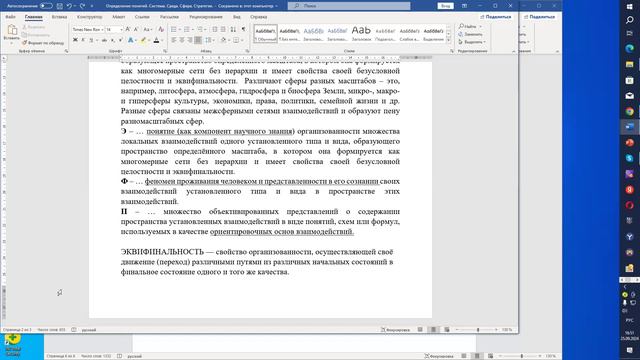Open the shading color dropdown
The width and height of the screenshot is (640, 360).
(x=229, y=40)
